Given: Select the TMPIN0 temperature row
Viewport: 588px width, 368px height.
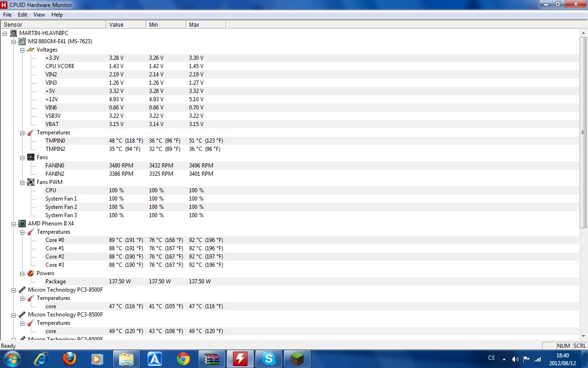Looking at the screenshot, I should pyautogui.click(x=290, y=141).
